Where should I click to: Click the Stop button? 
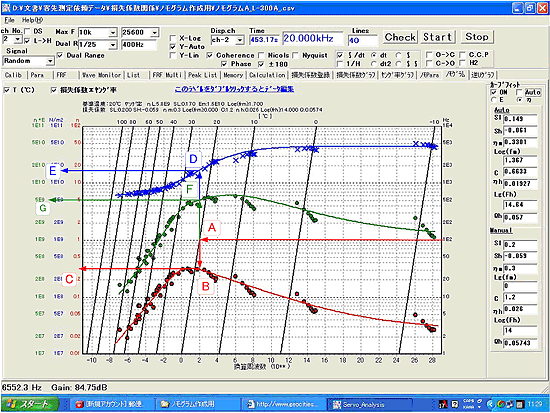pyautogui.click(x=477, y=37)
